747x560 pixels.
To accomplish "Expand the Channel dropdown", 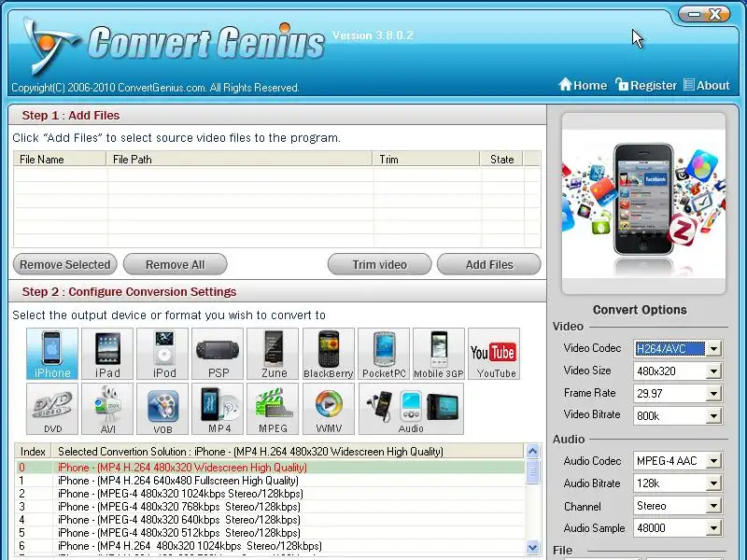I will 713,506.
